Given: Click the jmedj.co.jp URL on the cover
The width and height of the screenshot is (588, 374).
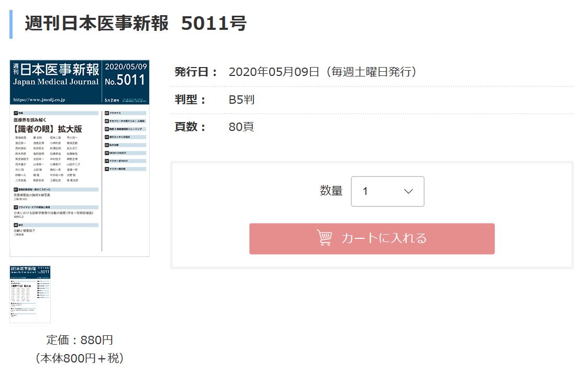Looking at the screenshot, I should click(x=46, y=99).
